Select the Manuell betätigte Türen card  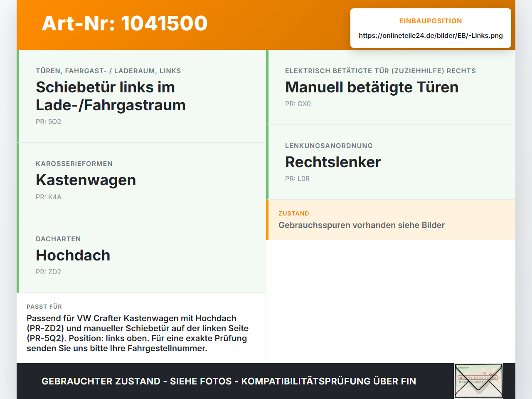coord(391,87)
